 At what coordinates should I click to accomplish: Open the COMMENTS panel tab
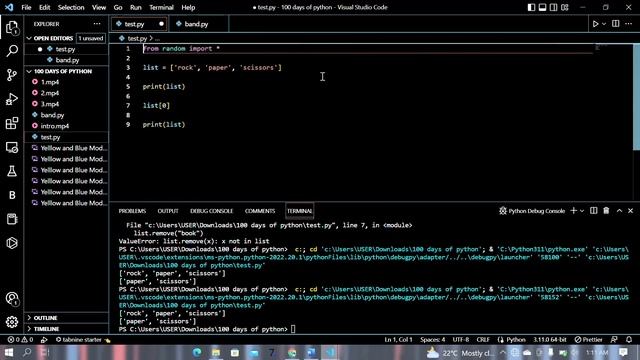tap(260, 211)
